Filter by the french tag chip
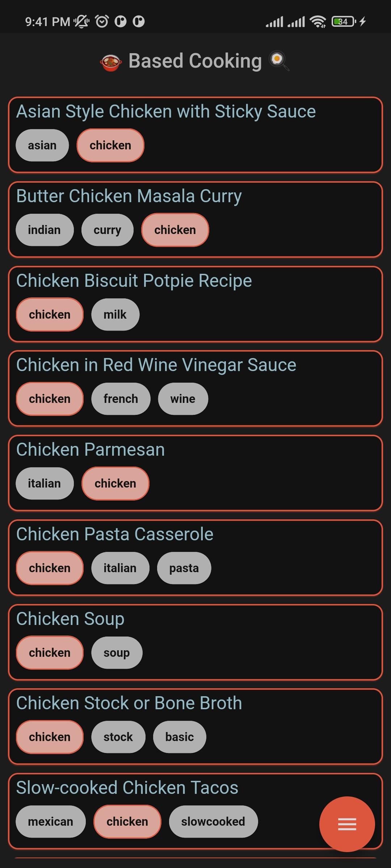 pyautogui.click(x=121, y=399)
